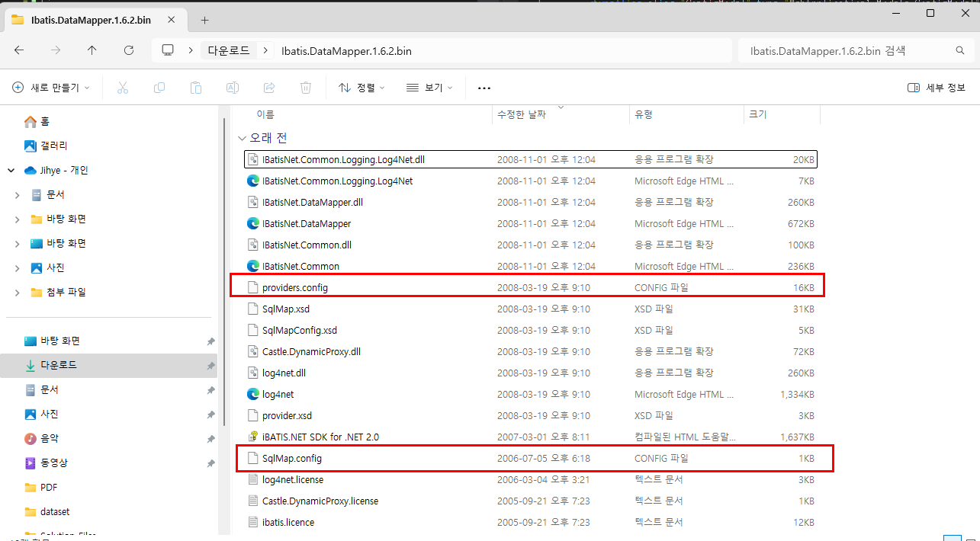The image size is (980, 541).
Task: Select IBatisNet.Common.Logging.Log4Net.dll file
Action: [x=532, y=160]
